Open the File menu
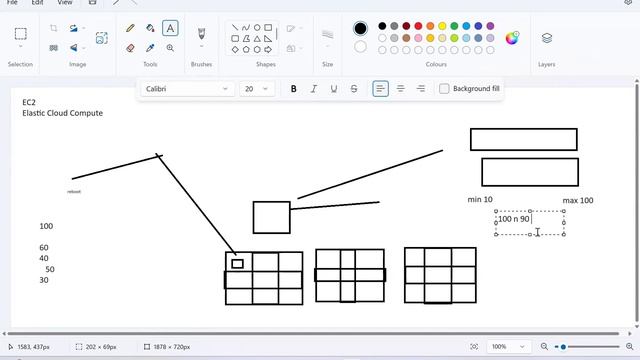640x360 pixels. pyautogui.click(x=12, y=2)
